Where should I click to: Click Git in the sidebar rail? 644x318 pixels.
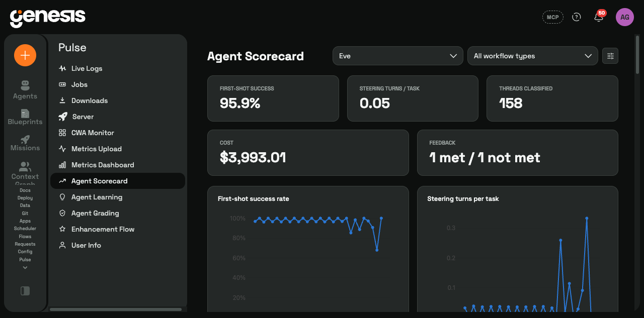[x=25, y=214]
